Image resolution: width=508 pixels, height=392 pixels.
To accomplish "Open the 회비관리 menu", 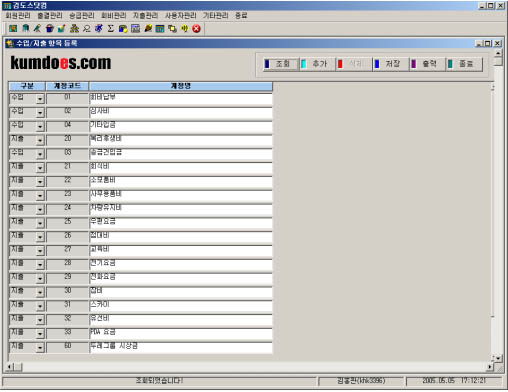I will point(114,16).
